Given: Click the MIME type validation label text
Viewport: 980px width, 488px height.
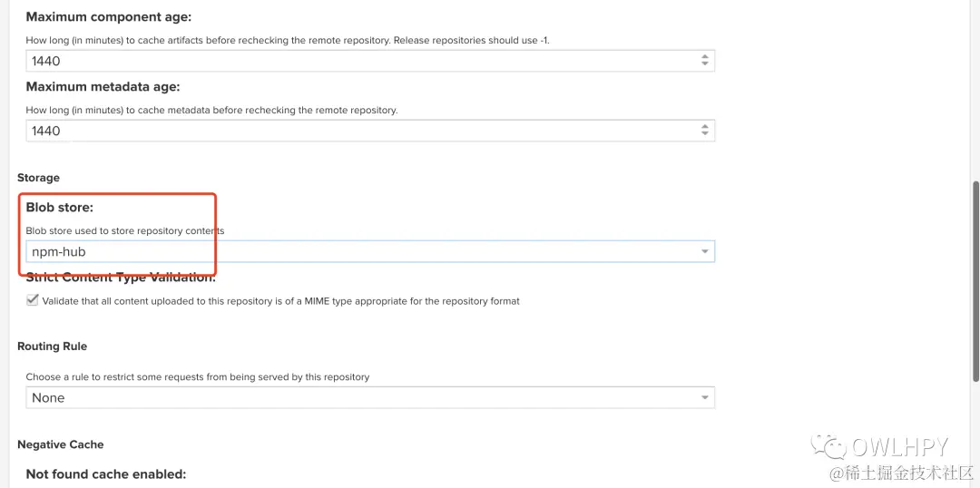Looking at the screenshot, I should pyautogui.click(x=281, y=301).
